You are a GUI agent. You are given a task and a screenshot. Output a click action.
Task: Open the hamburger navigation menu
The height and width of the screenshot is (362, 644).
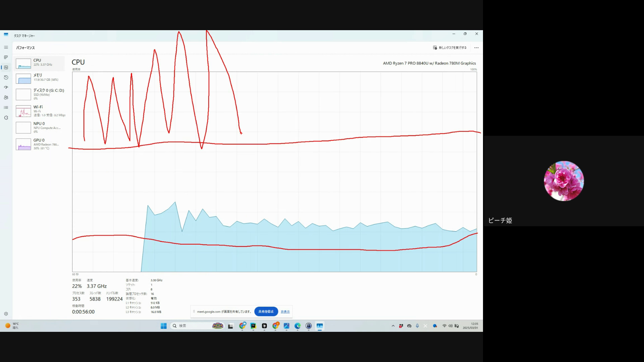tap(6, 47)
